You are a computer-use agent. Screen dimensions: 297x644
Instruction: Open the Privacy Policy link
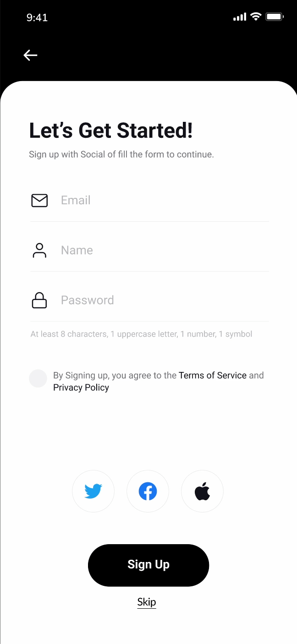pyautogui.click(x=81, y=387)
